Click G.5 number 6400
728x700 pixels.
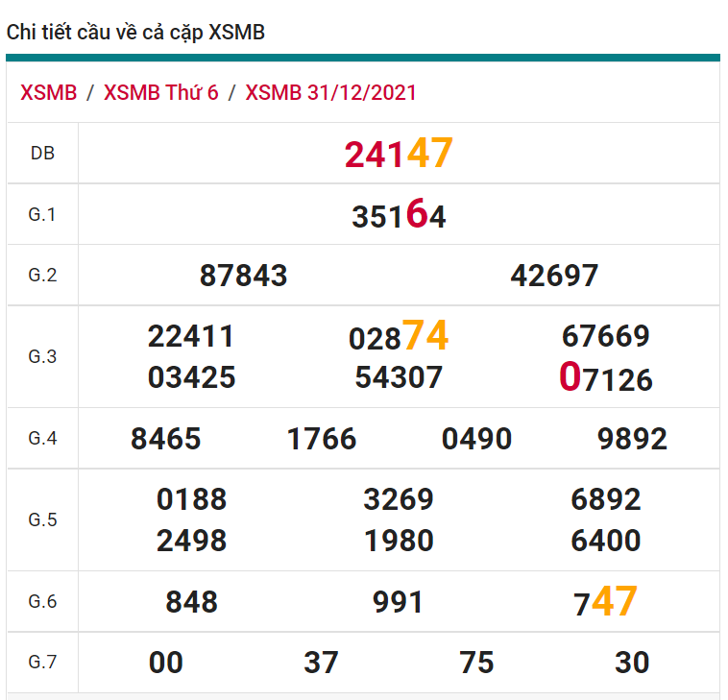pos(605,541)
